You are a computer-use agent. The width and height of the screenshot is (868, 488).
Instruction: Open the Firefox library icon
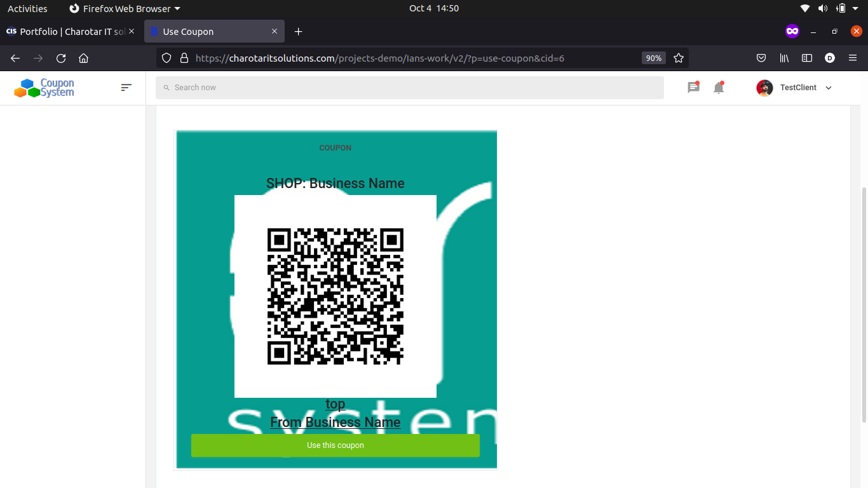784,58
